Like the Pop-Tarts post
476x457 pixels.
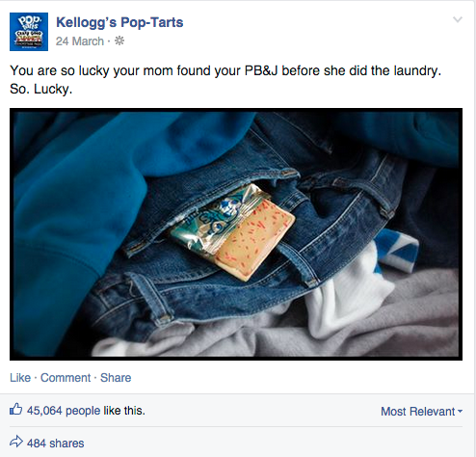click(x=20, y=378)
